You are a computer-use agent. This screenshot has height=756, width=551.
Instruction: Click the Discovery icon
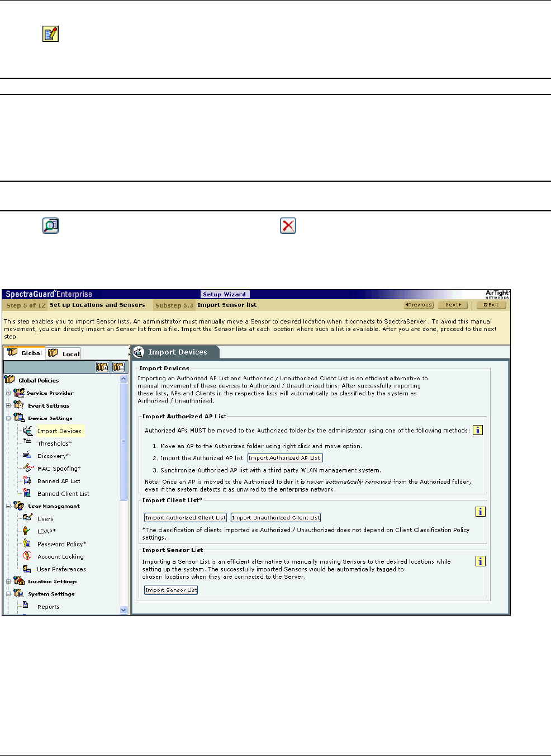tap(27, 455)
